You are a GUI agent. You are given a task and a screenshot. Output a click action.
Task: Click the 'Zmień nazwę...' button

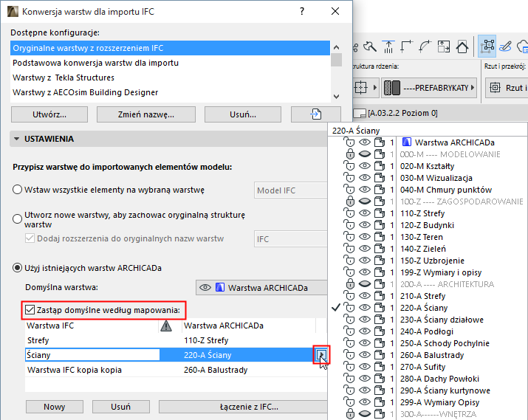(x=146, y=114)
